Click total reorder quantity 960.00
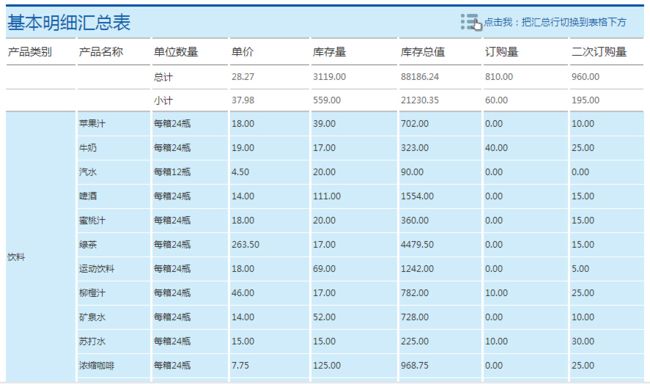650x384 pixels. click(x=585, y=77)
